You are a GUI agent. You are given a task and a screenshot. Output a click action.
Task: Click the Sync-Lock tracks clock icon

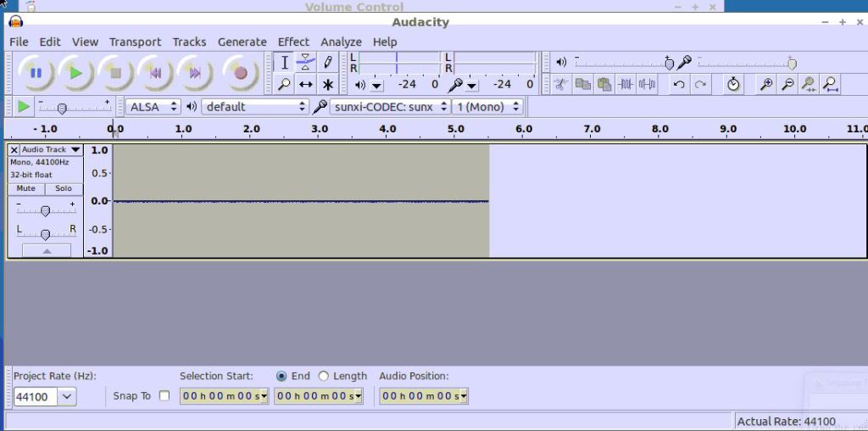point(733,85)
